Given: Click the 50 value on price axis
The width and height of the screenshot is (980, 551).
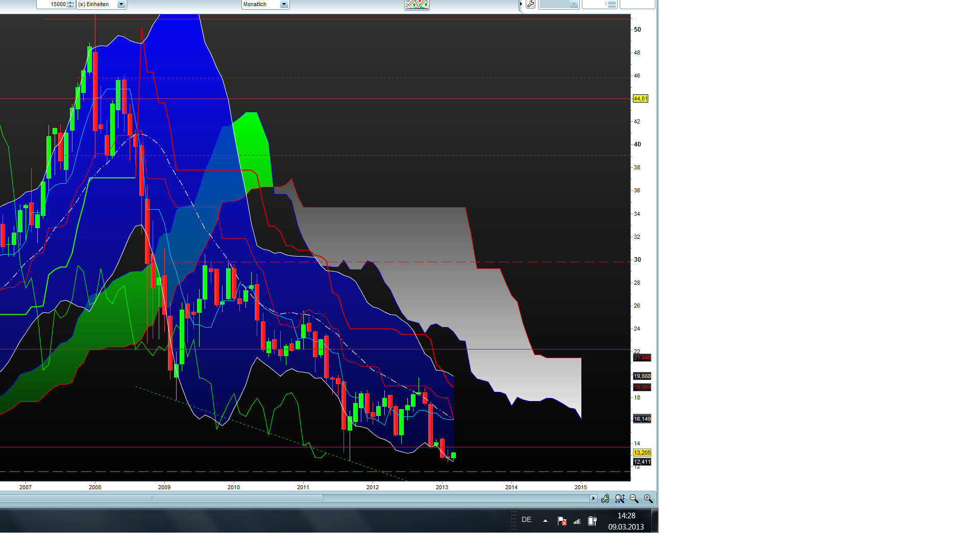Looking at the screenshot, I should (x=638, y=30).
